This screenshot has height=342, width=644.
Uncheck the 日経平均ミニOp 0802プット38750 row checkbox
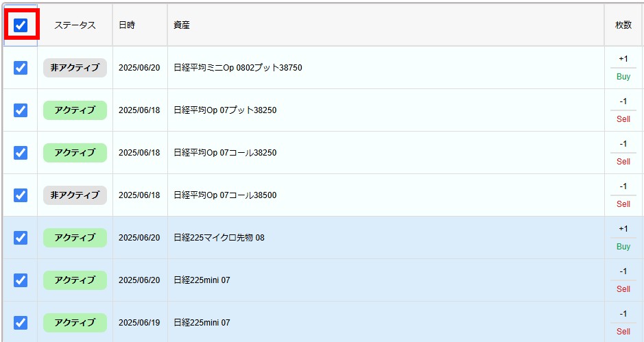tap(21, 68)
